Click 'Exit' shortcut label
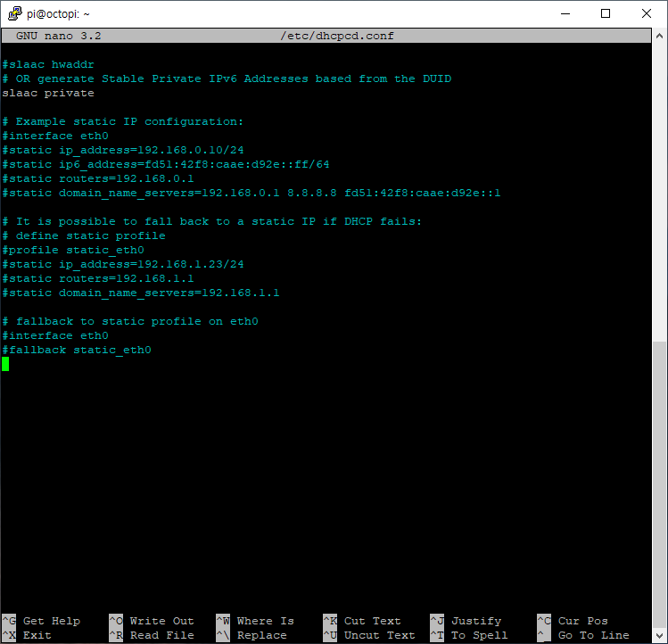 pos(37,635)
